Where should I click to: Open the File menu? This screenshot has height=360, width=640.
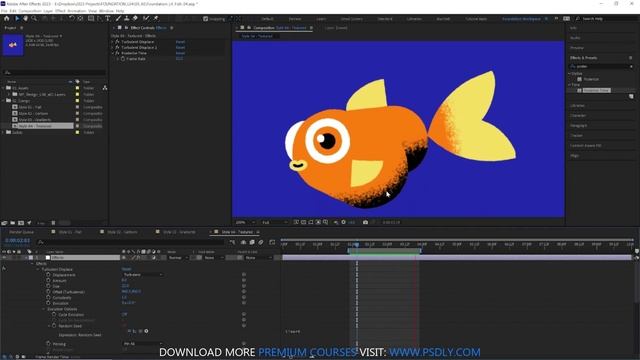click(x=4, y=11)
